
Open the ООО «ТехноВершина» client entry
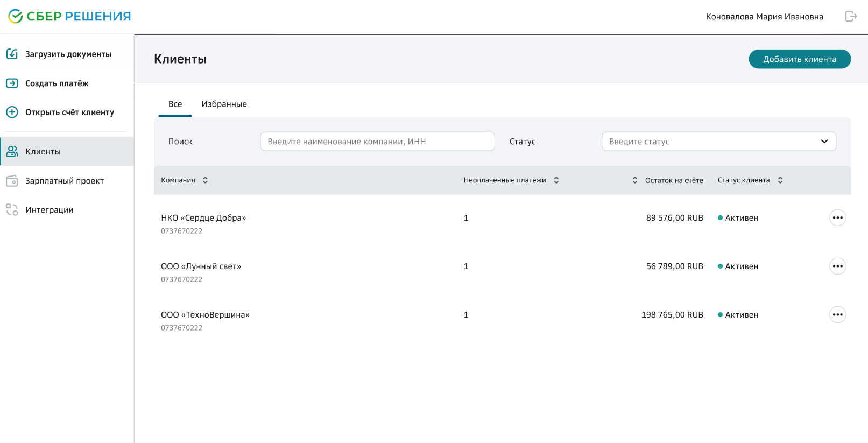coord(205,315)
